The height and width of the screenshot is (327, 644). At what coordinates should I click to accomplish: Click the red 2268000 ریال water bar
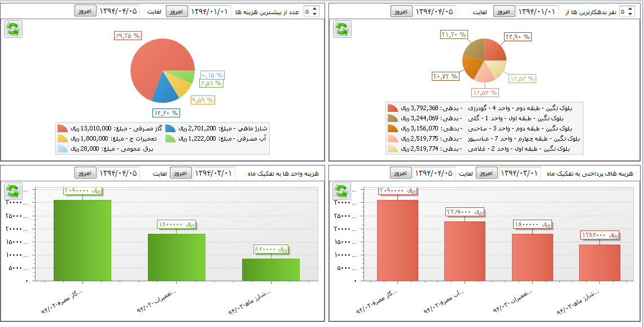pos(465,251)
